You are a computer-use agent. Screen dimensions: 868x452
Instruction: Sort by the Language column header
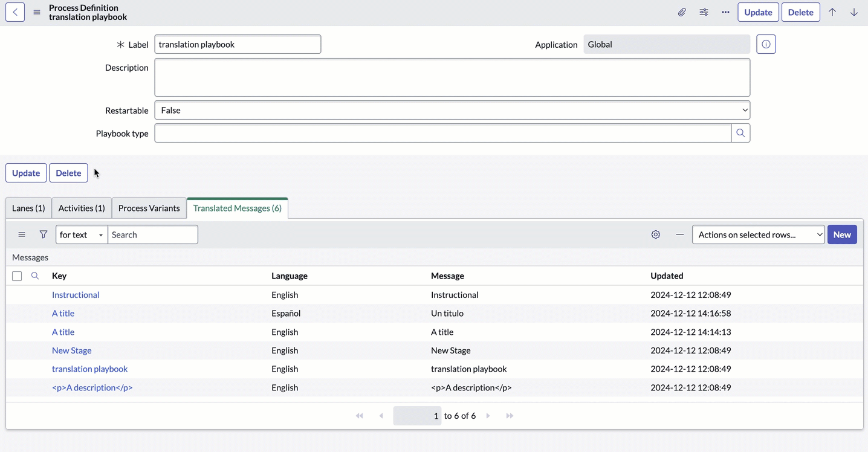pyautogui.click(x=290, y=276)
